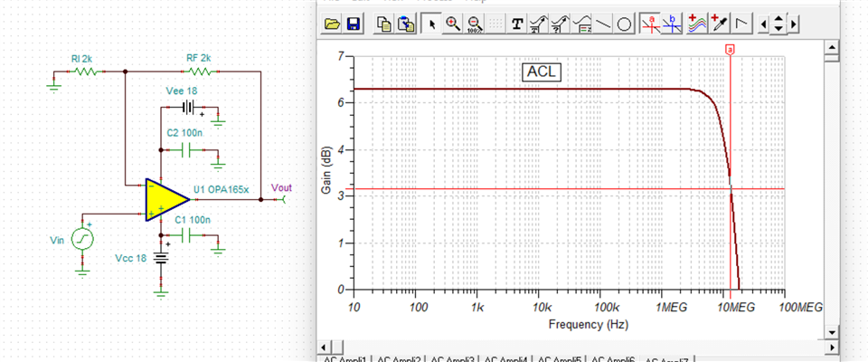Select the Vee 18 battery symbol
Image resolution: width=868 pixels, height=362 pixels.
point(189,107)
